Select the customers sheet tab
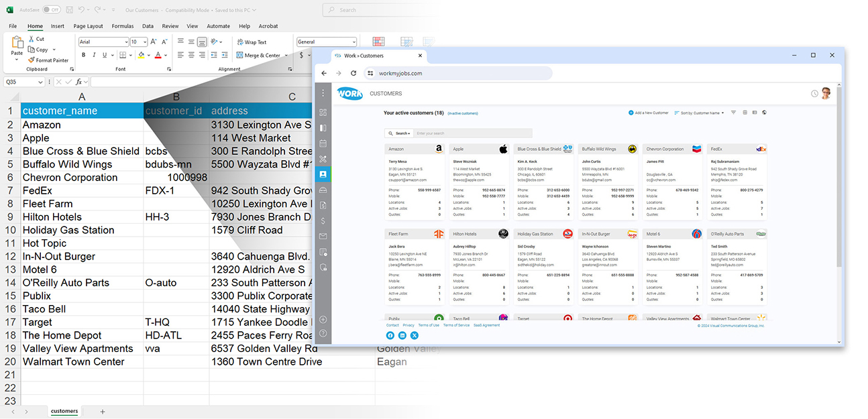Viewport: 868px width, 419px height. click(x=64, y=411)
